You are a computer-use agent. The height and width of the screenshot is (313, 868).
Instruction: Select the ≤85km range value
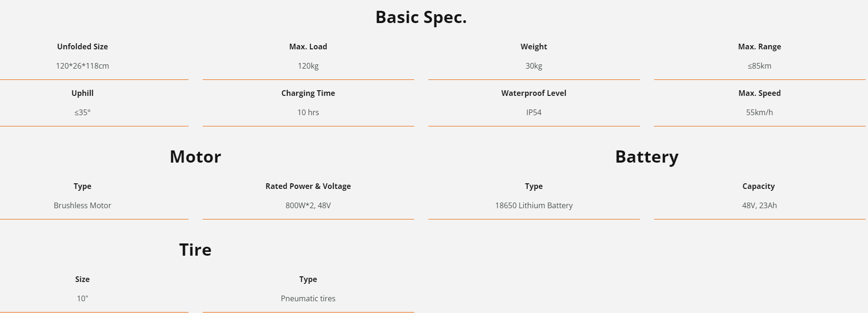click(x=759, y=66)
